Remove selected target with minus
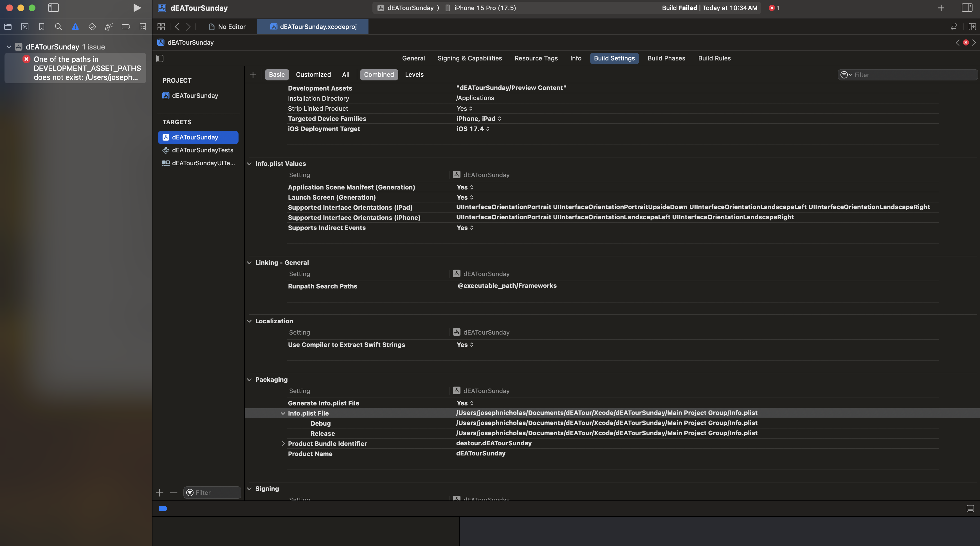Screen dimensions: 980x546 [174, 493]
